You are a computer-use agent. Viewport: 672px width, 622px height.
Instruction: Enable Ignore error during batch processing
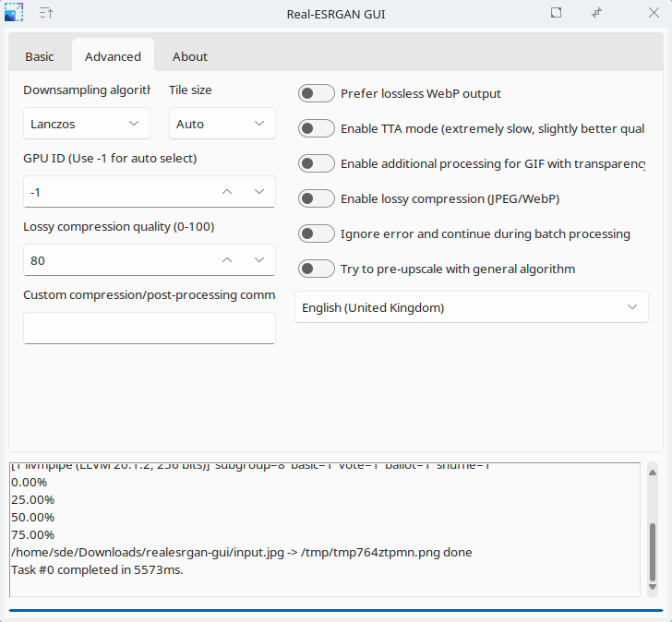pos(317,233)
